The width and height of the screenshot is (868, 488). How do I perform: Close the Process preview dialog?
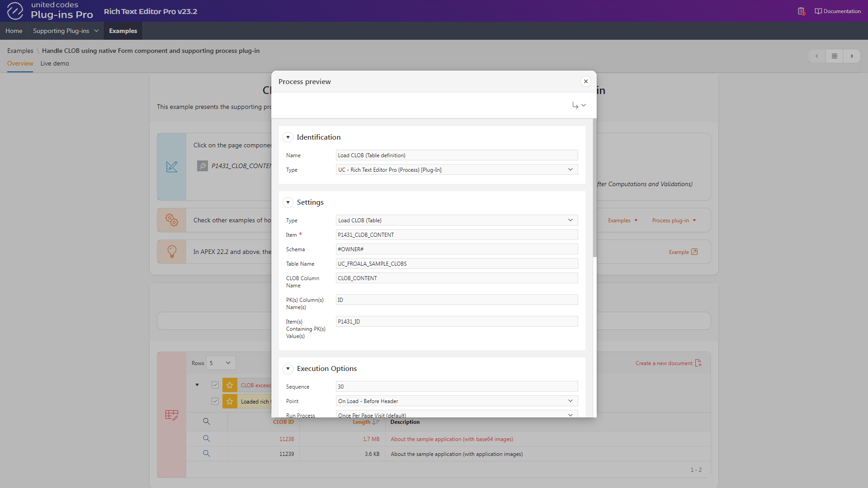coord(585,81)
